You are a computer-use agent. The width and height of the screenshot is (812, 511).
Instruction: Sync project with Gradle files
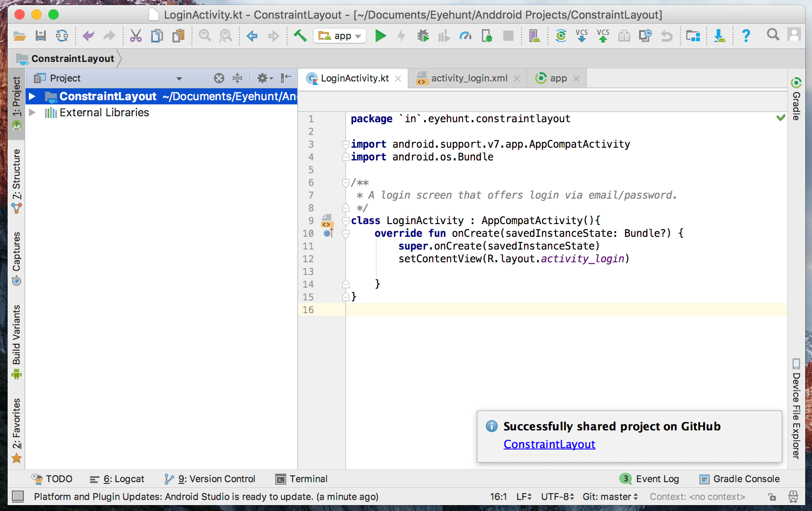(x=561, y=36)
